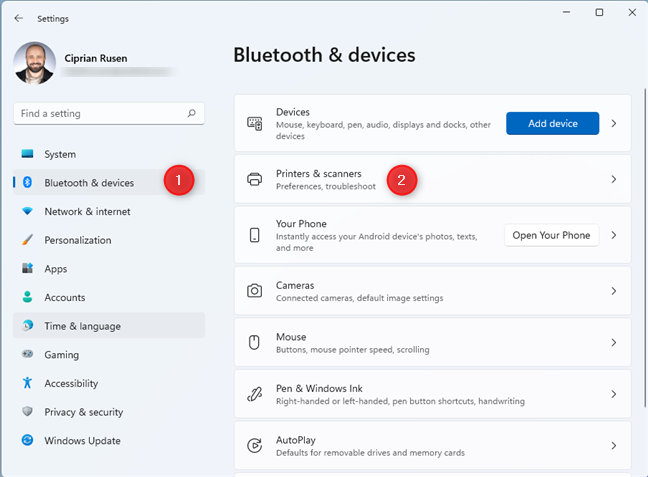648x477 pixels.
Task: Click the search magnifier icon
Action: click(x=191, y=113)
